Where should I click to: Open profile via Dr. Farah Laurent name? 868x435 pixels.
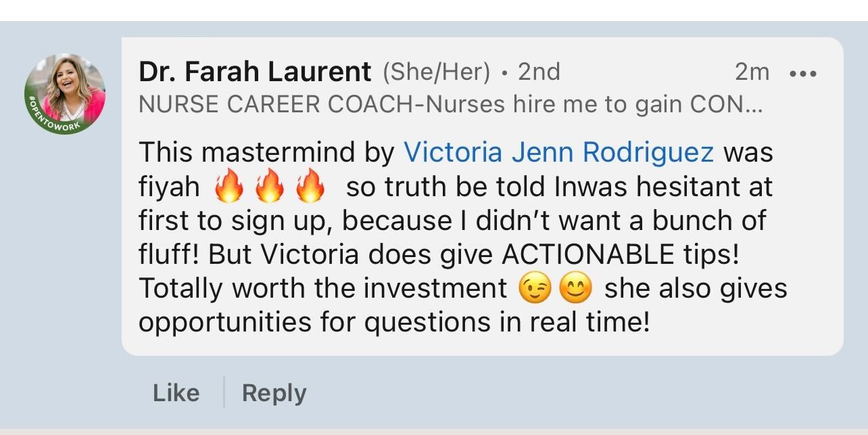(x=255, y=72)
